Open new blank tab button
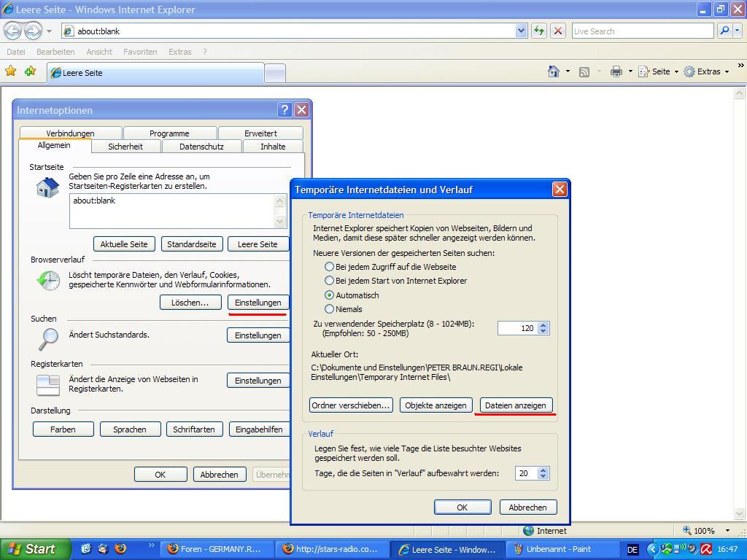Screen dimensions: 747x560 tap(275, 73)
